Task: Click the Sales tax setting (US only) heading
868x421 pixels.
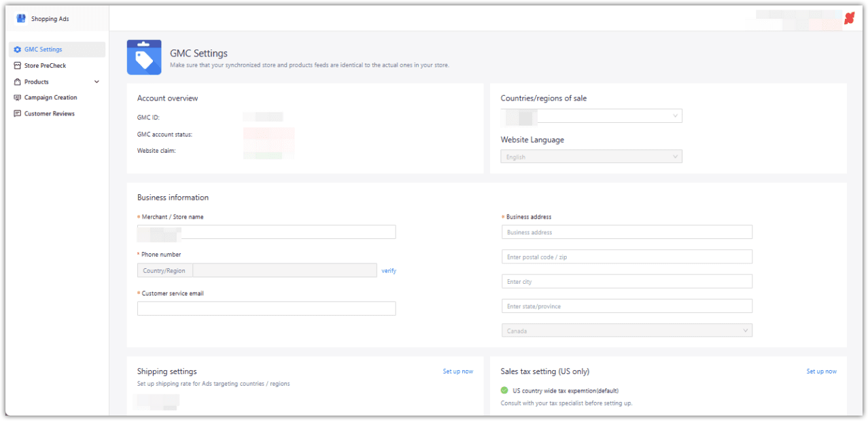Action: pos(545,371)
